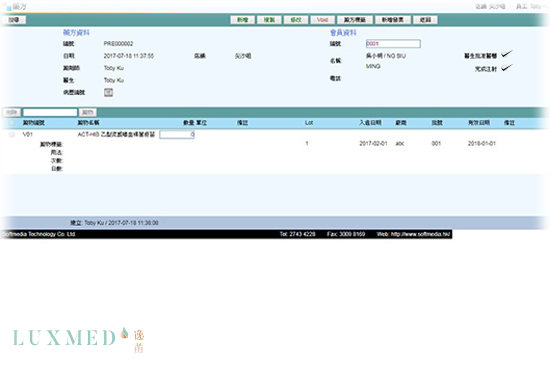Tick the checkbox for the V01 row
The width and height of the screenshot is (550, 365).
(12, 135)
